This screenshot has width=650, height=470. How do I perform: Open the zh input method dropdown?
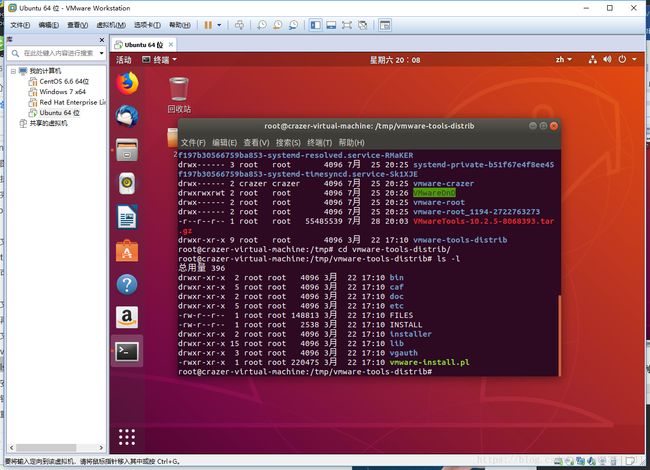click(x=564, y=60)
